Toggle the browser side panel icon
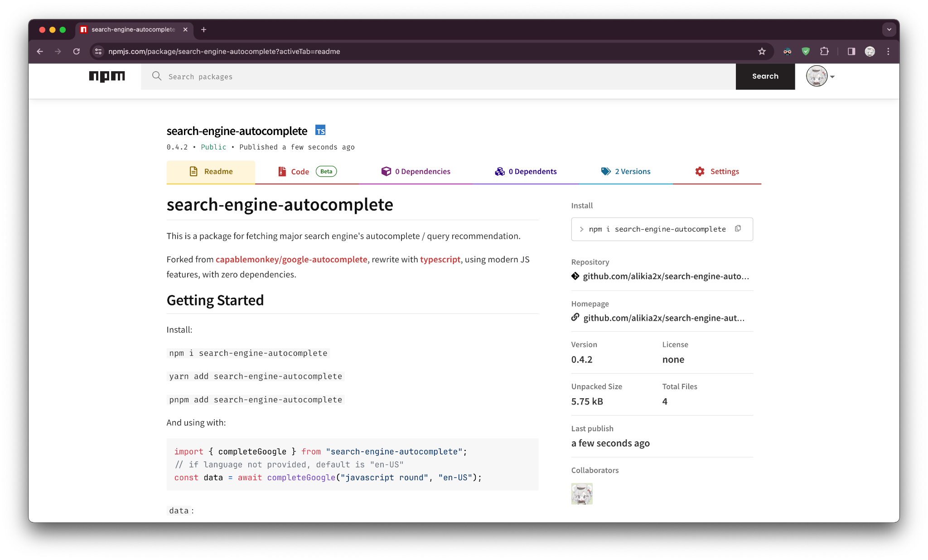Screen dimensions: 928x560 pyautogui.click(x=851, y=52)
